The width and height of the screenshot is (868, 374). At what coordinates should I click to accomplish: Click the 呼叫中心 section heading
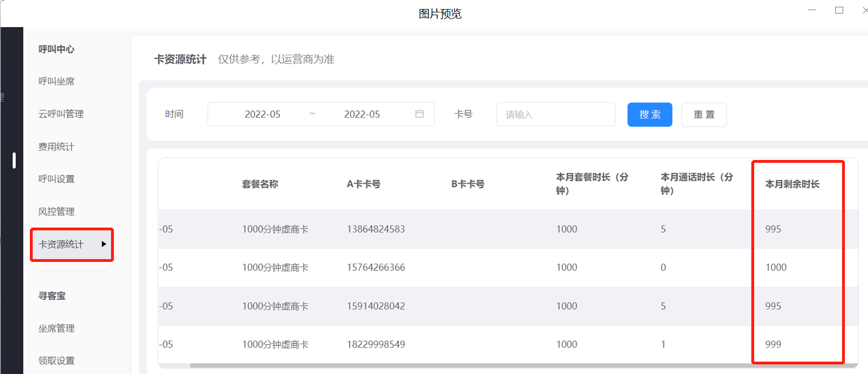pyautogui.click(x=56, y=49)
